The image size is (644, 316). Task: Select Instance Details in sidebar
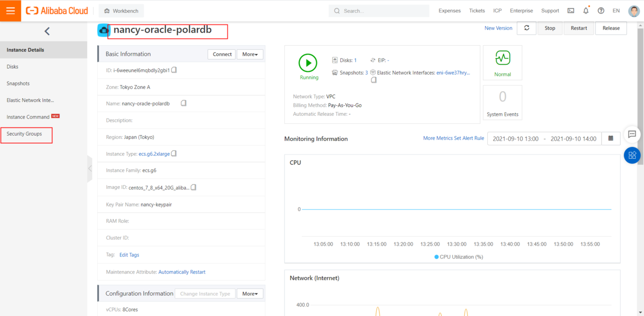point(43,50)
